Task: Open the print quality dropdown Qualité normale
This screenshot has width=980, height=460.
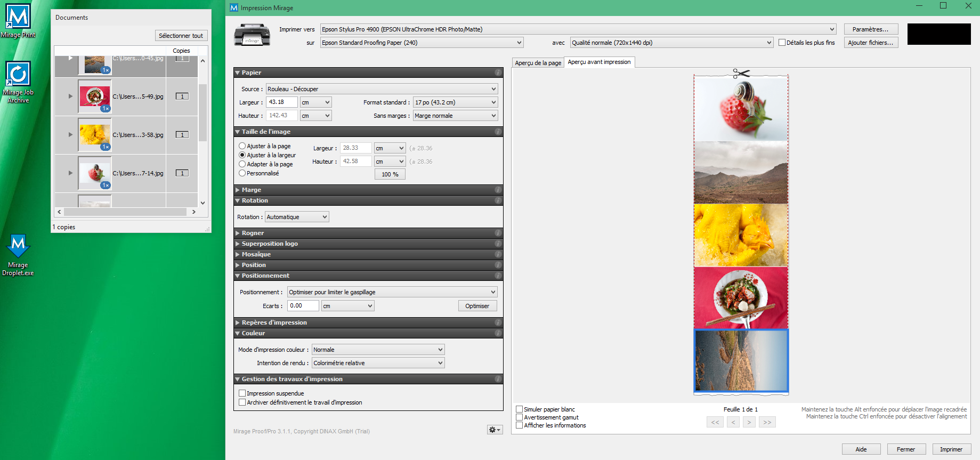Action: [671, 43]
